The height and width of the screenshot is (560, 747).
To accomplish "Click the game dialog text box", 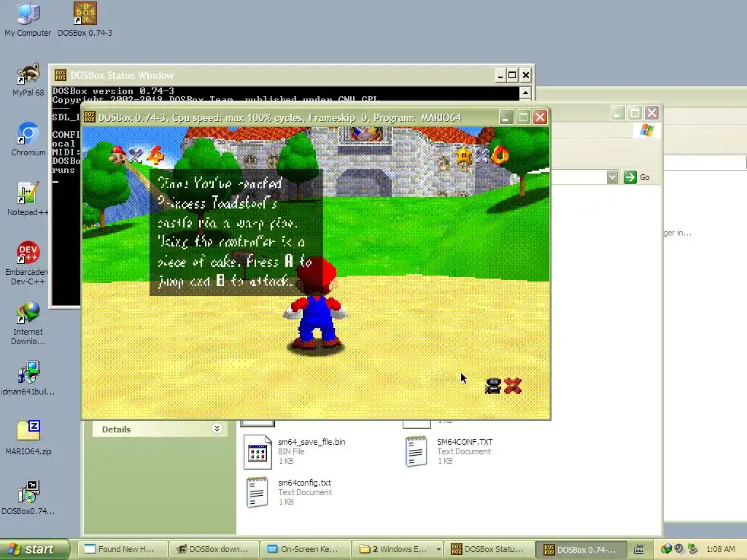I will tap(236, 233).
